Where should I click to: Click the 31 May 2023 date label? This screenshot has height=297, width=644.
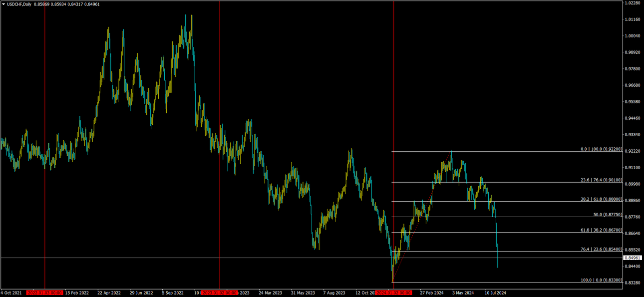pyautogui.click(x=303, y=293)
